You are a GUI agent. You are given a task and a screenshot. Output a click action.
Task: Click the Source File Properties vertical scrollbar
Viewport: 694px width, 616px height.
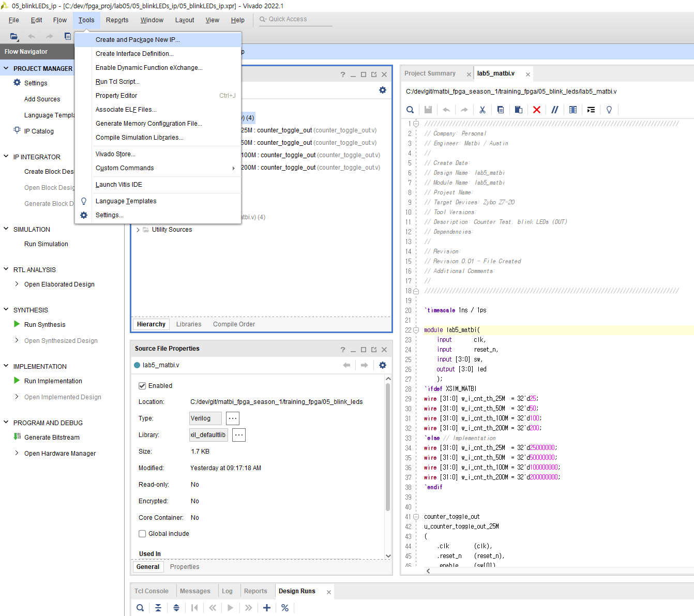(x=388, y=447)
